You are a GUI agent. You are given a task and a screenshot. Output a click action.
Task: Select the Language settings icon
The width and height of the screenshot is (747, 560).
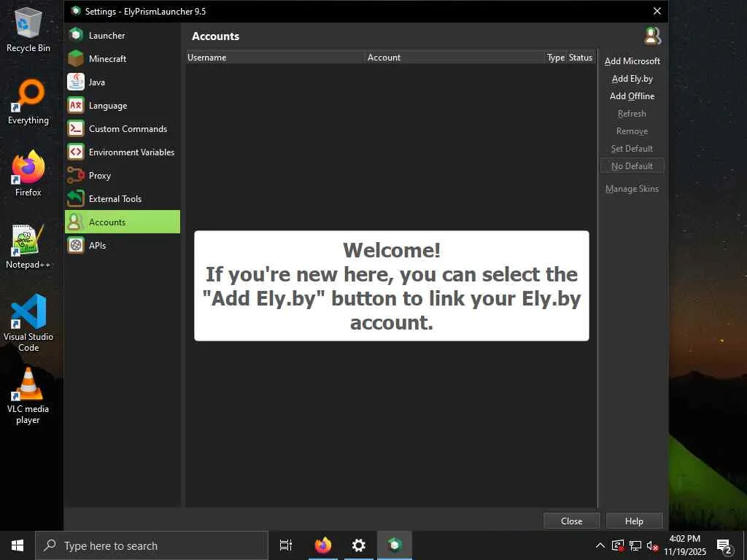76,105
